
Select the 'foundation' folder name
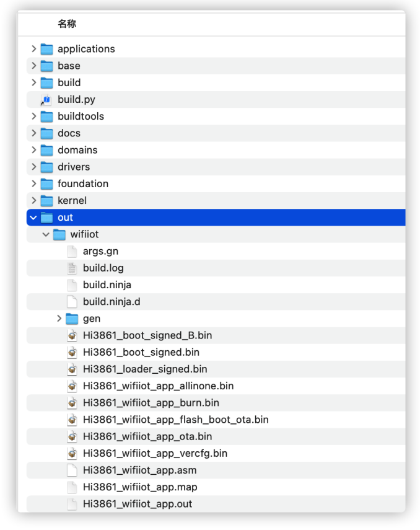(x=83, y=184)
